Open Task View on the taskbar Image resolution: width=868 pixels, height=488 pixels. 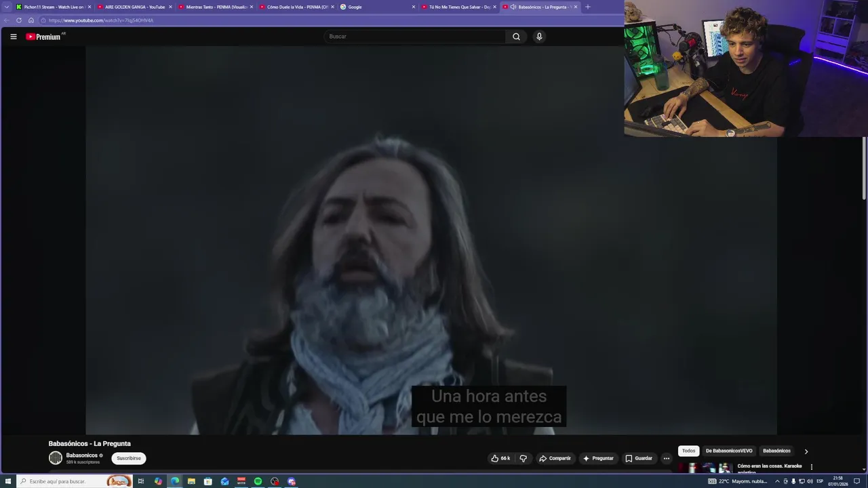pos(141,481)
